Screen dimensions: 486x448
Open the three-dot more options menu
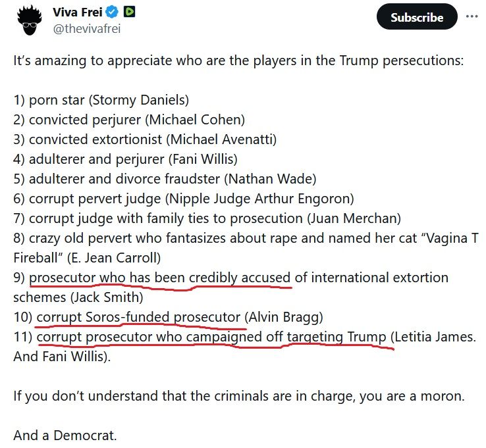[472, 16]
